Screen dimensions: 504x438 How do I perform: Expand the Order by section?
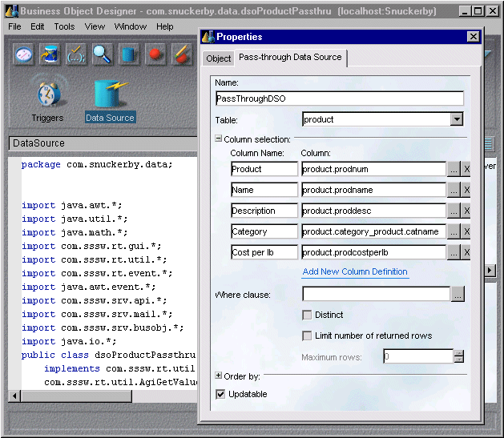(x=218, y=376)
